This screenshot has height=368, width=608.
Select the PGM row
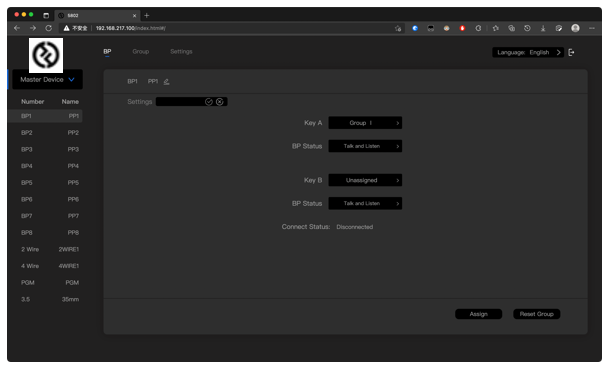(x=45, y=283)
